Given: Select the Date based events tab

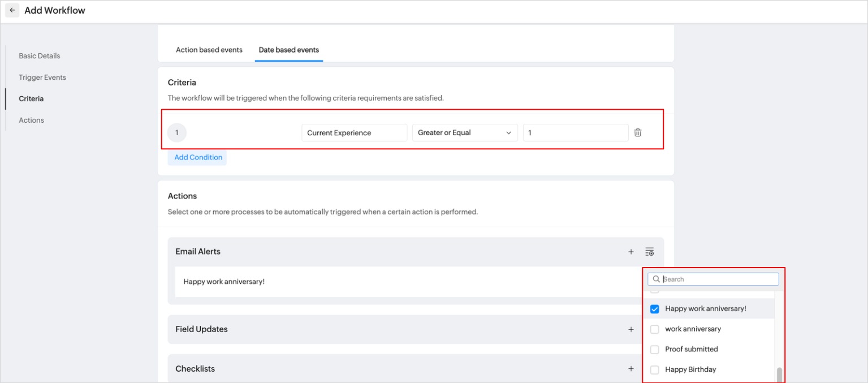Looking at the screenshot, I should pyautogui.click(x=288, y=50).
